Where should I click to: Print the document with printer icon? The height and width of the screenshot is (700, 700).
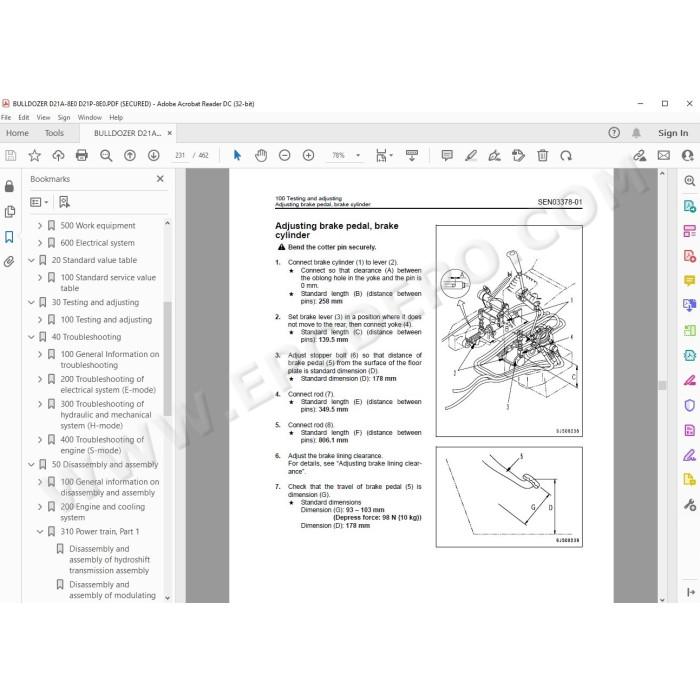(82, 155)
